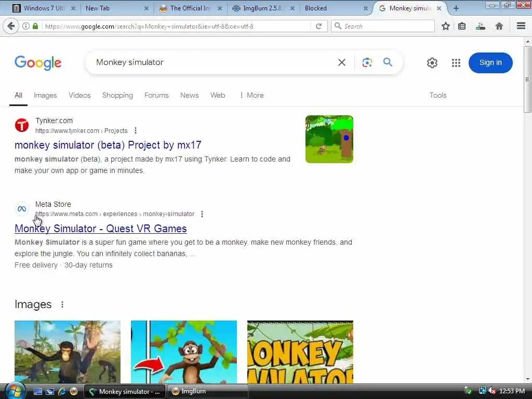Open the bookmarks list icon
This screenshot has width=532, height=399.
[x=462, y=26]
